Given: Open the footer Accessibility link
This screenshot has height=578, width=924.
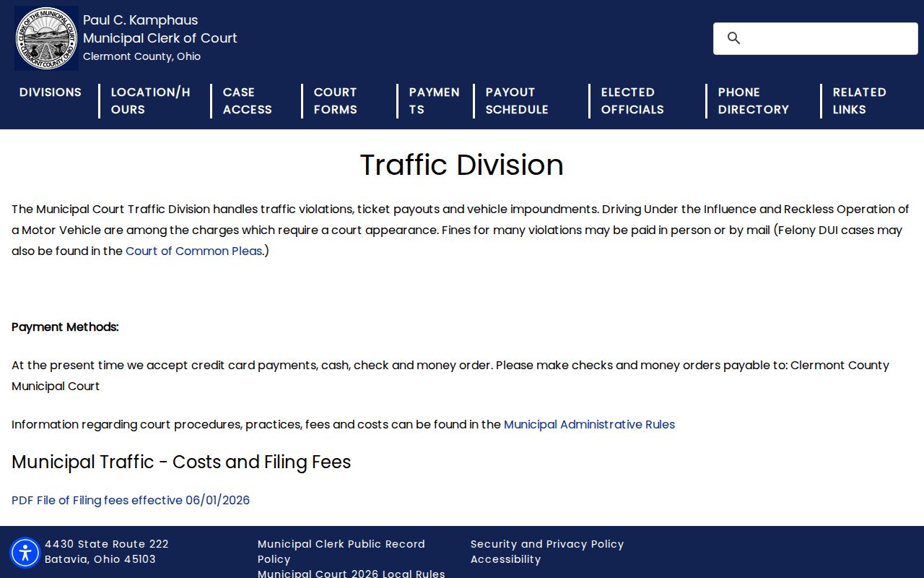Looking at the screenshot, I should 505,559.
